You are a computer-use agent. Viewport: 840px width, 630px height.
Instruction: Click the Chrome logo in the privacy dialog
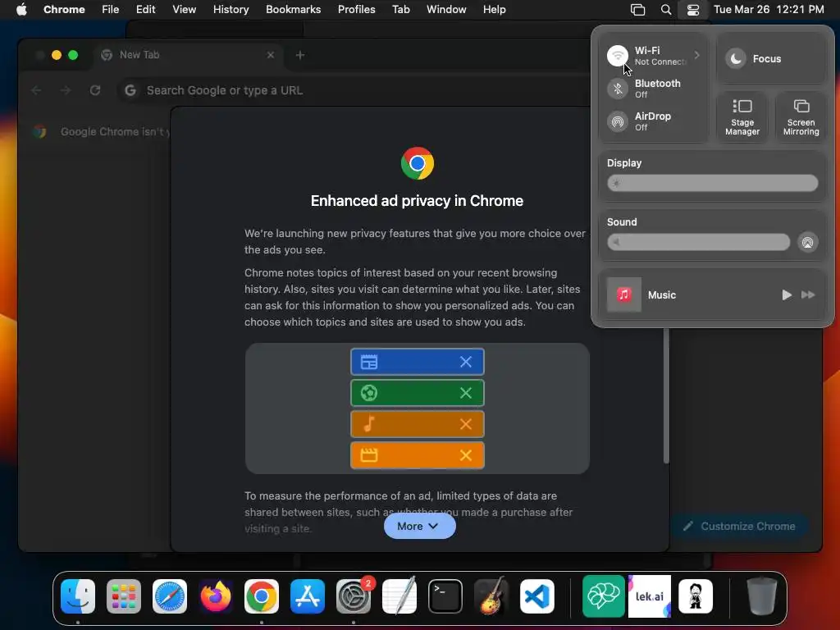click(418, 163)
